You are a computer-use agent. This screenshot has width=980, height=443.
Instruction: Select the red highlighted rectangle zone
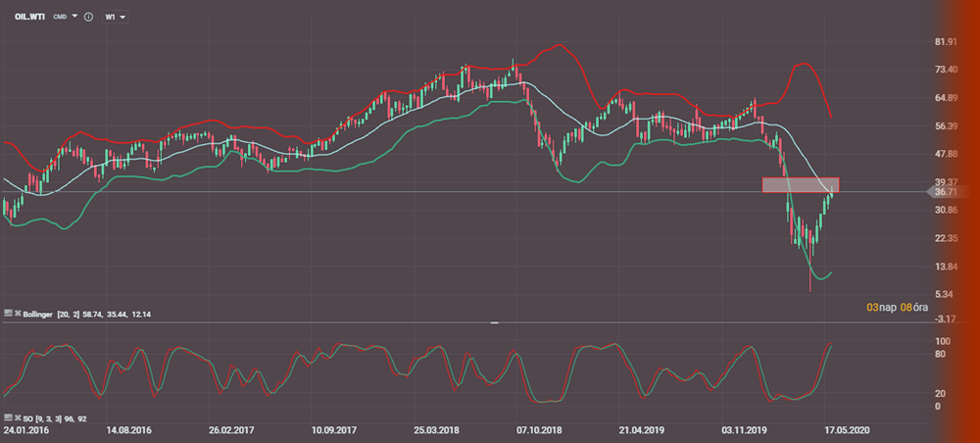800,184
